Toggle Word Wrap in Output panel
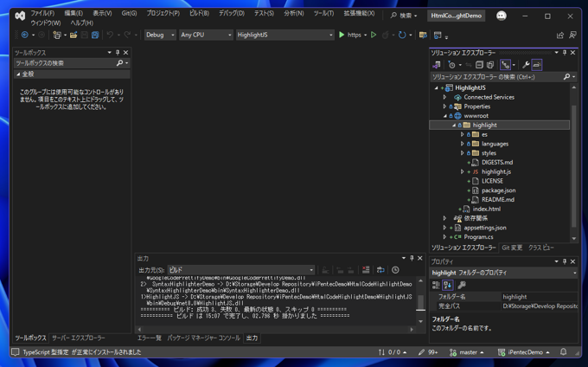The width and height of the screenshot is (588, 367). [x=380, y=270]
